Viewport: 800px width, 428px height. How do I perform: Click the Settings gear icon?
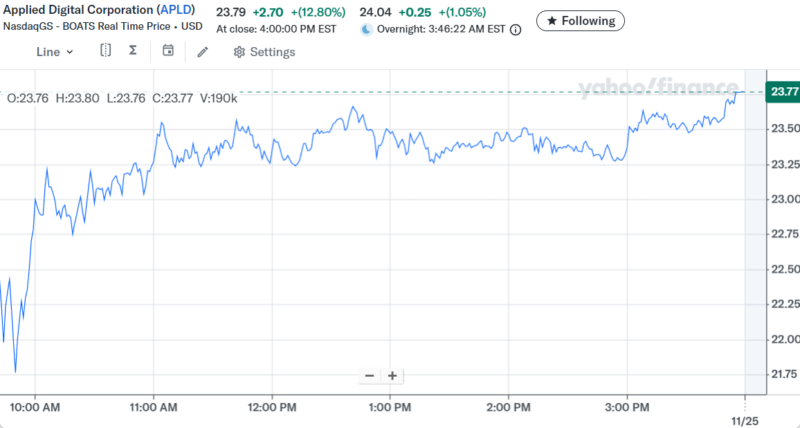pos(239,52)
